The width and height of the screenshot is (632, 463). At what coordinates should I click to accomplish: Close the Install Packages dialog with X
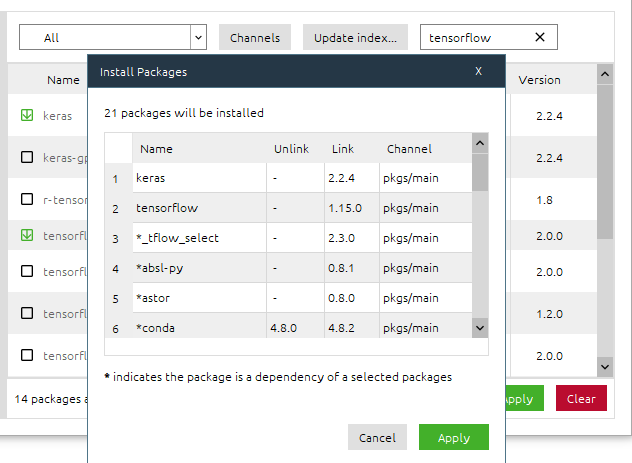point(478,71)
